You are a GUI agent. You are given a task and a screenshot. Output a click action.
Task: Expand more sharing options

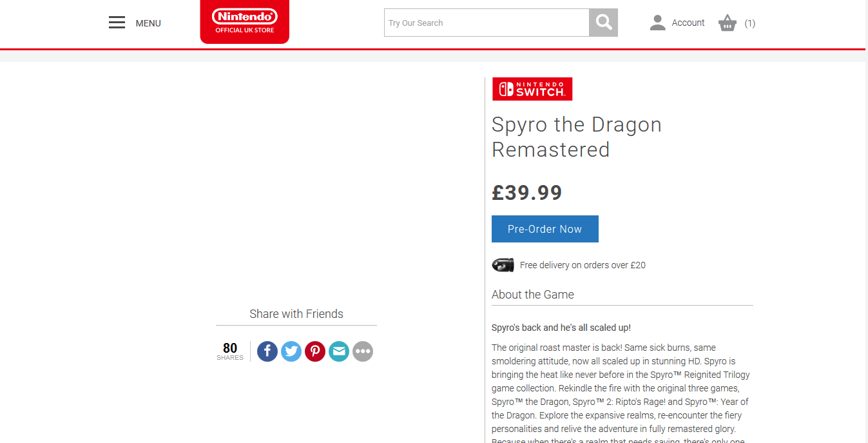(363, 351)
